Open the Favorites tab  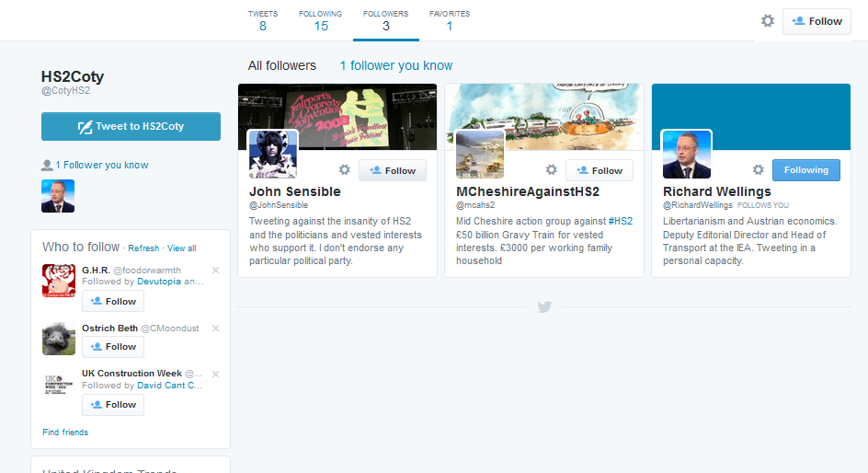tap(450, 20)
